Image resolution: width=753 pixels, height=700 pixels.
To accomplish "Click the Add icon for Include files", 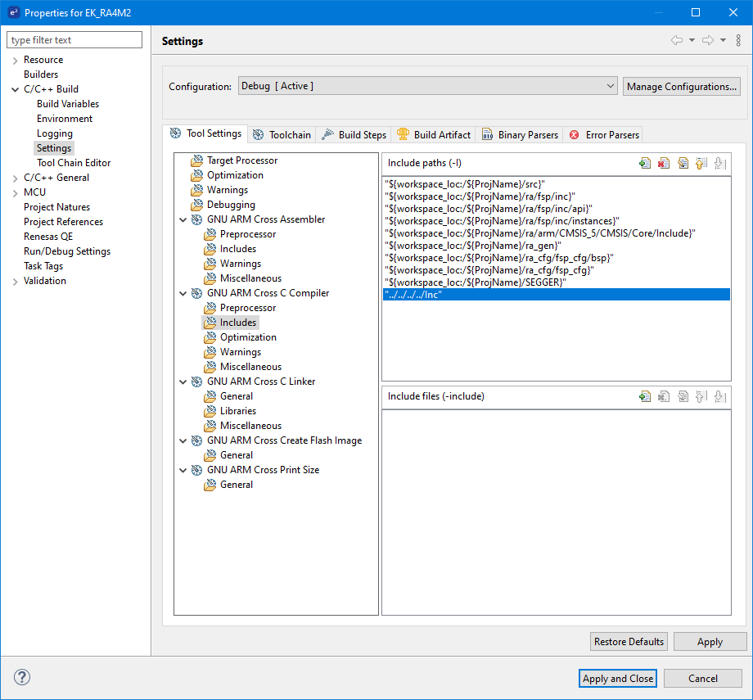I will point(645,396).
